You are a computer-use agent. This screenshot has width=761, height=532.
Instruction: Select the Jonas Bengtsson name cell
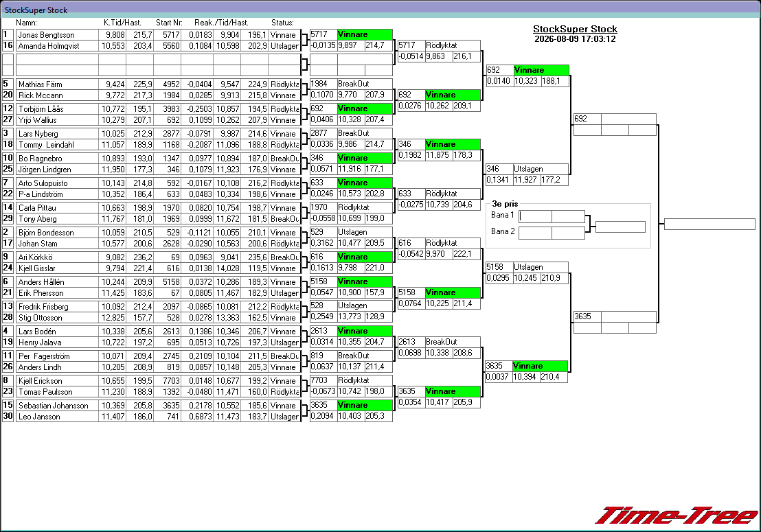coord(57,35)
